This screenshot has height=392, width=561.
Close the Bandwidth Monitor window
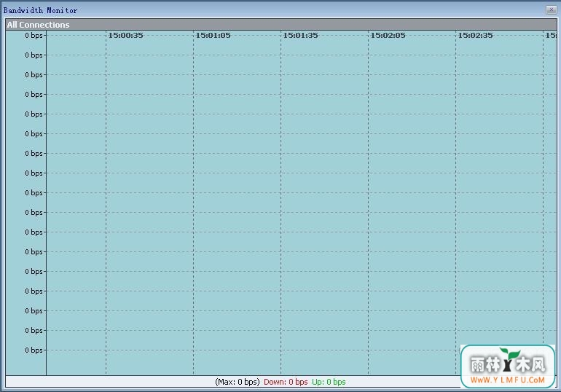click(x=551, y=9)
